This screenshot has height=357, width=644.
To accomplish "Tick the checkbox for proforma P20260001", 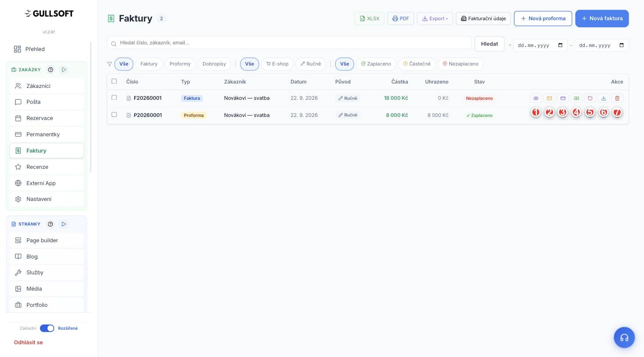I will point(114,115).
